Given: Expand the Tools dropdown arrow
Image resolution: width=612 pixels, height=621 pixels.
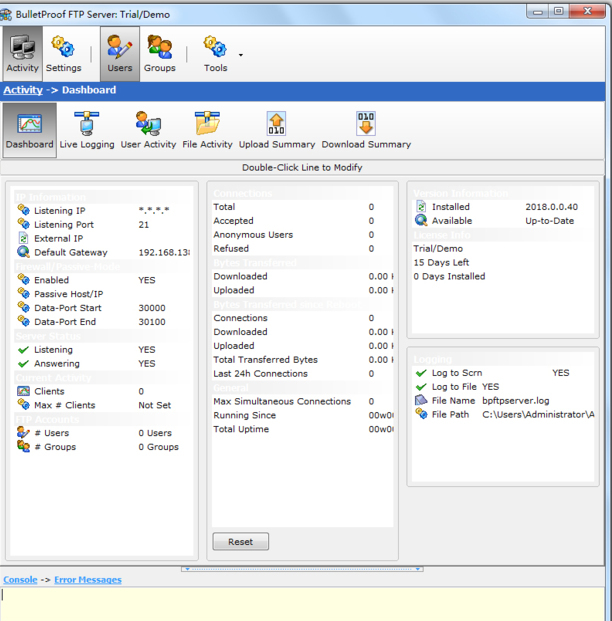Looking at the screenshot, I should click(240, 55).
